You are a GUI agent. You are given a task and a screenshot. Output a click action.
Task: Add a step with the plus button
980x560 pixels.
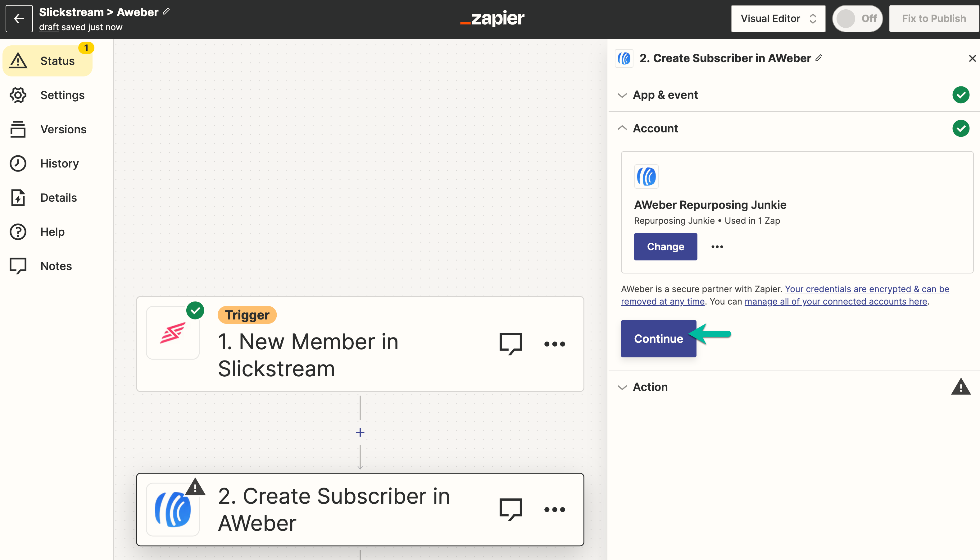pos(360,432)
